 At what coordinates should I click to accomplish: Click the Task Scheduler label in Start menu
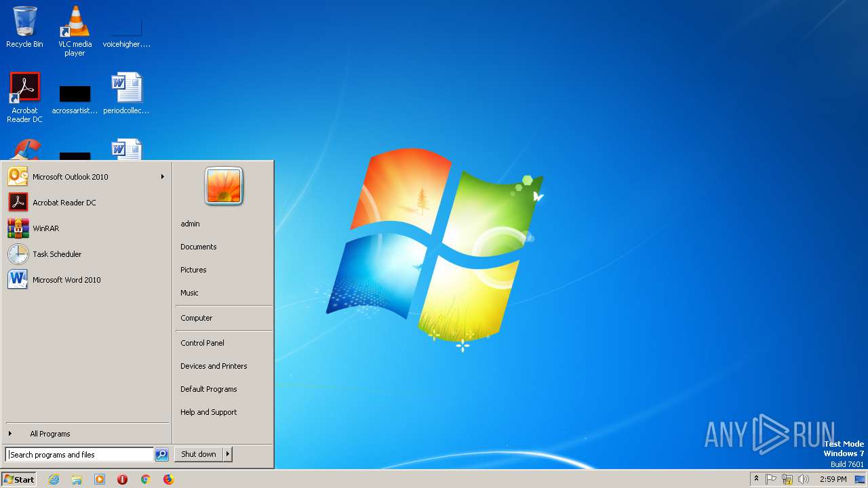(x=57, y=254)
